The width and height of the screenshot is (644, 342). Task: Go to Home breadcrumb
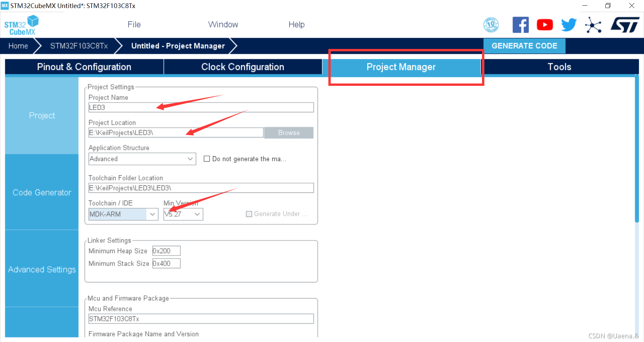coord(18,46)
